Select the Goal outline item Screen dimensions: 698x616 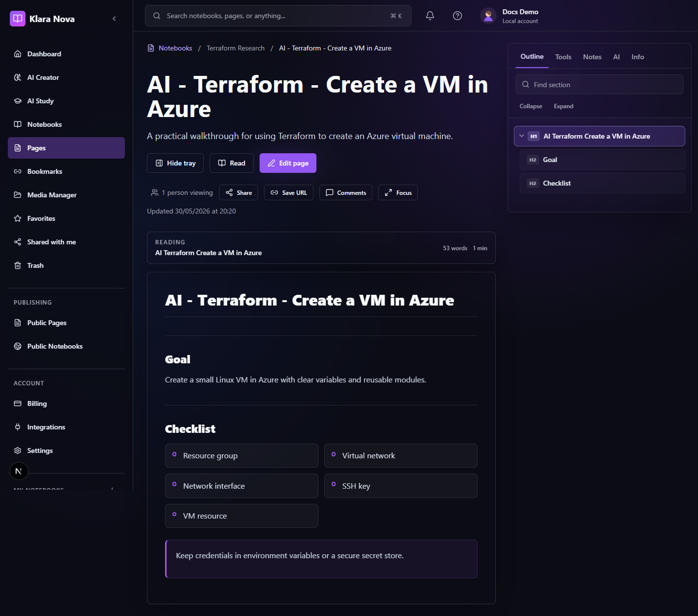pyautogui.click(x=602, y=160)
